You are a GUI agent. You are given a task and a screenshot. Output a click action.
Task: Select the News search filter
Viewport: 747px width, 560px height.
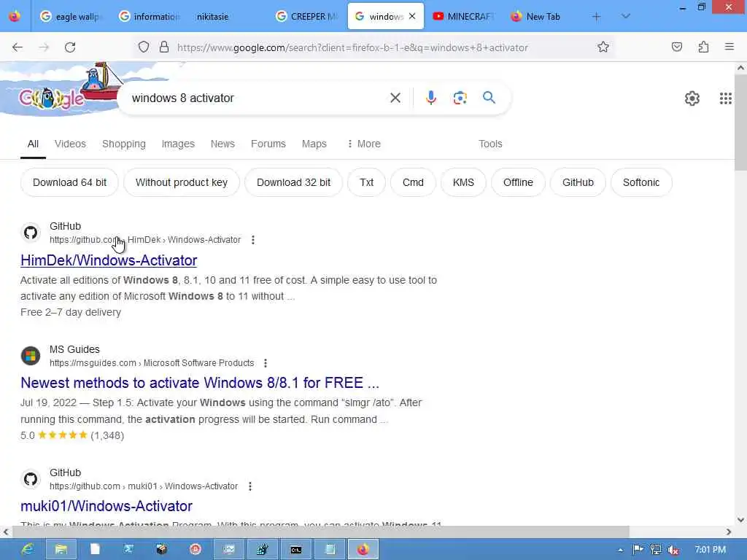222,144
